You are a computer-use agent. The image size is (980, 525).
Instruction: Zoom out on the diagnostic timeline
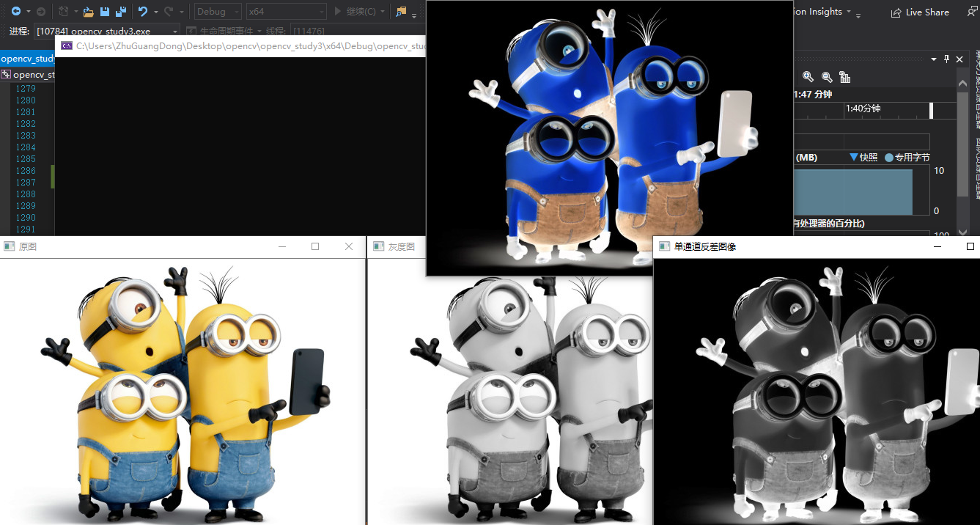pyautogui.click(x=826, y=77)
